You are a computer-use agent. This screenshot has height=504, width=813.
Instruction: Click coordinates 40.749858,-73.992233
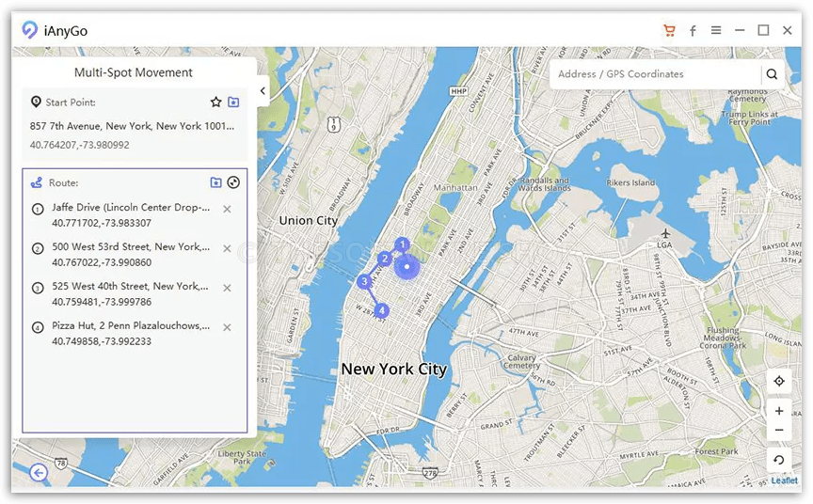[x=102, y=341]
